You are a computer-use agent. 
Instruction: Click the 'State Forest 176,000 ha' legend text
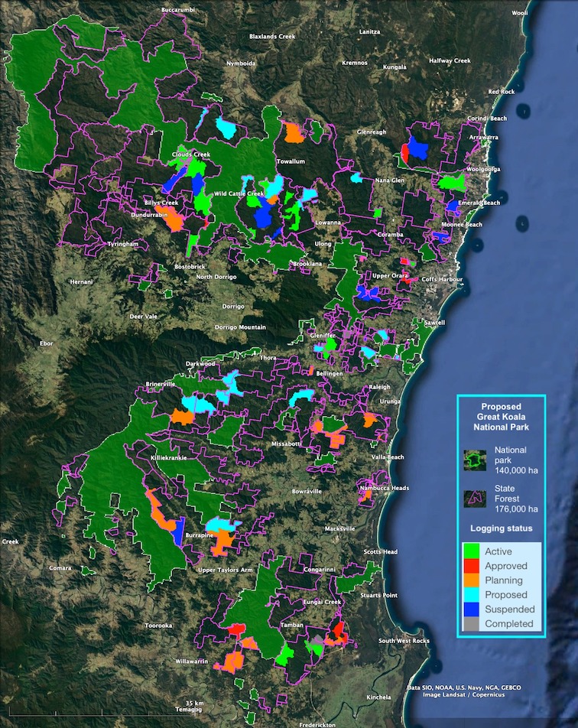click(x=516, y=499)
